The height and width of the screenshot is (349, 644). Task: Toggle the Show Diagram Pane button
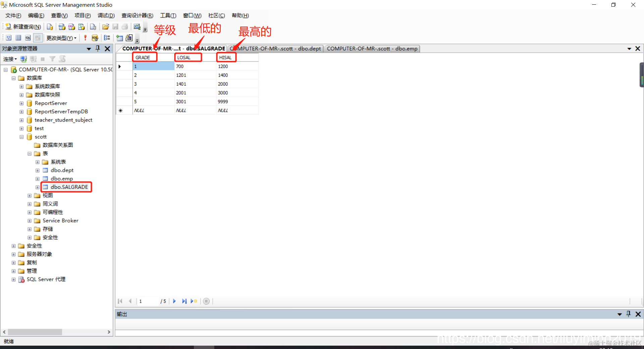9,38
